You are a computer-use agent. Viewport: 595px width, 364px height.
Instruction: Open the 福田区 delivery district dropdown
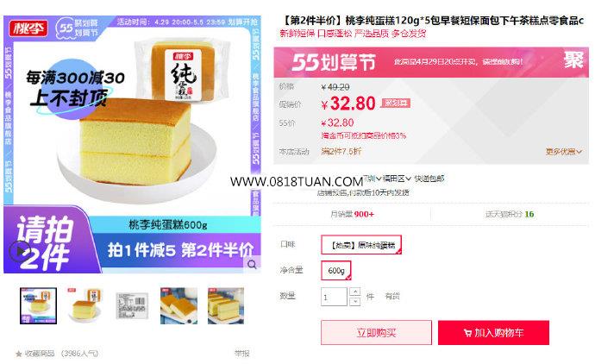pos(396,179)
